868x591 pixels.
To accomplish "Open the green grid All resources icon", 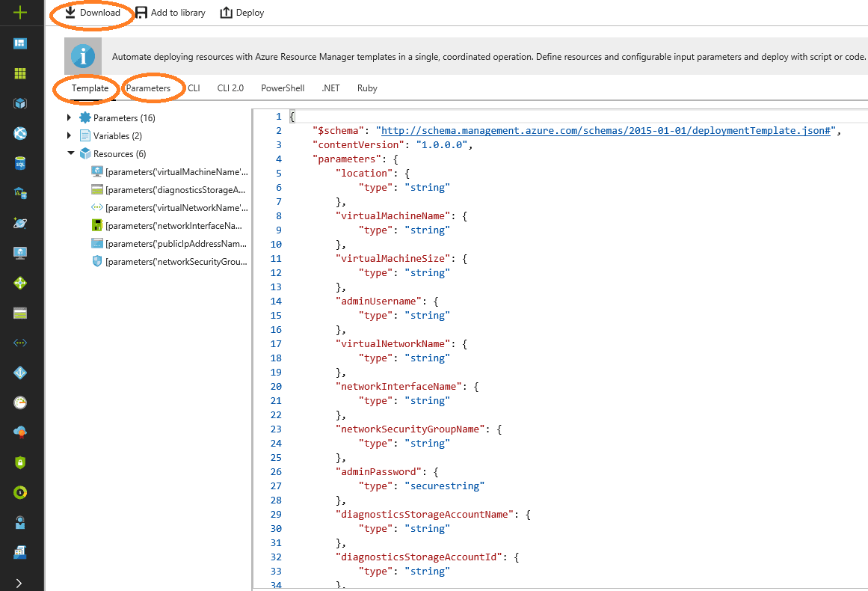I will (20, 73).
